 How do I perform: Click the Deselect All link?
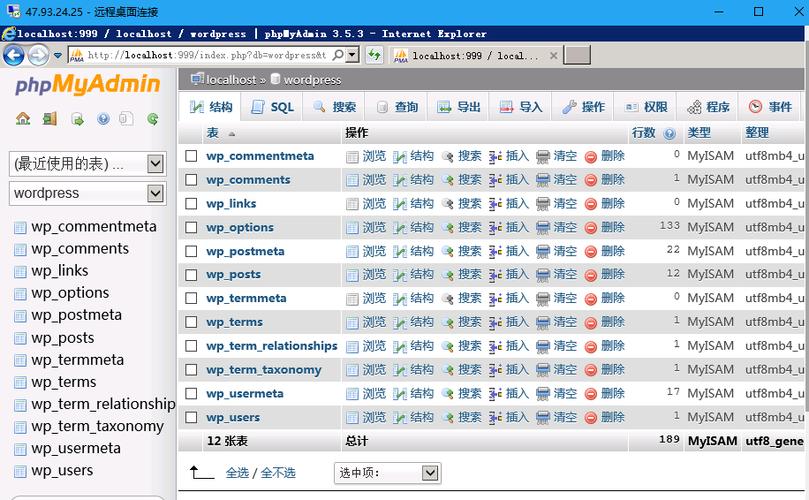(x=278, y=473)
